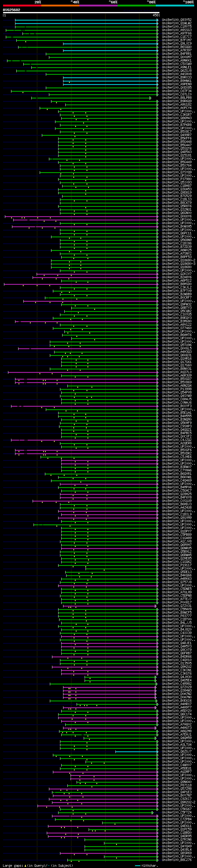Click the red 20% identity legend segment
The width and height of the screenshot is (197, 868).
click(22, 6)
